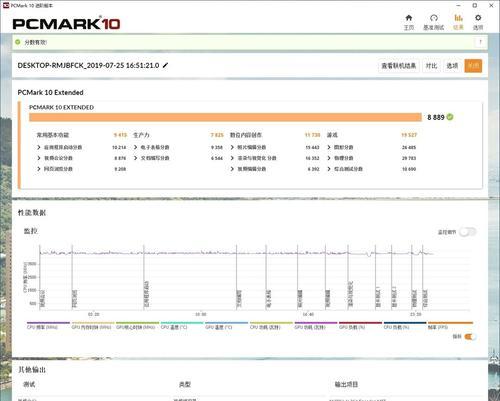Viewport: 500px width, 401px height.
Task: Click the PCMARK 10 logo
Action: pyautogui.click(x=66, y=23)
